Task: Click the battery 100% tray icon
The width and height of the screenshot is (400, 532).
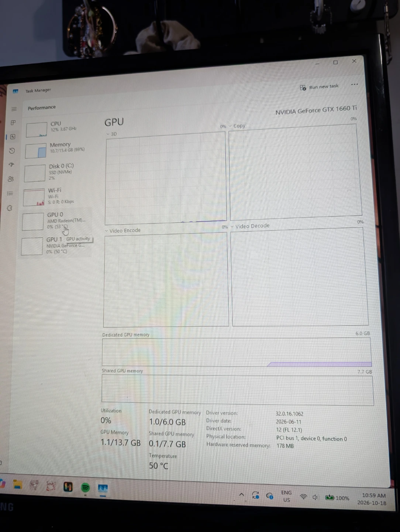Action: pyautogui.click(x=337, y=498)
